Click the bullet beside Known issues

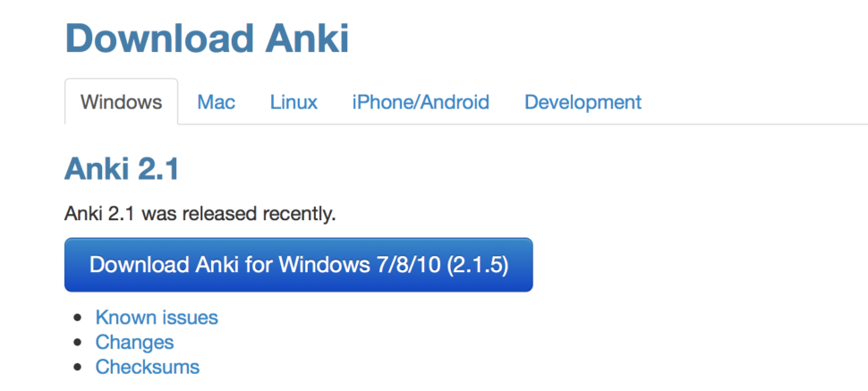pyautogui.click(x=78, y=318)
